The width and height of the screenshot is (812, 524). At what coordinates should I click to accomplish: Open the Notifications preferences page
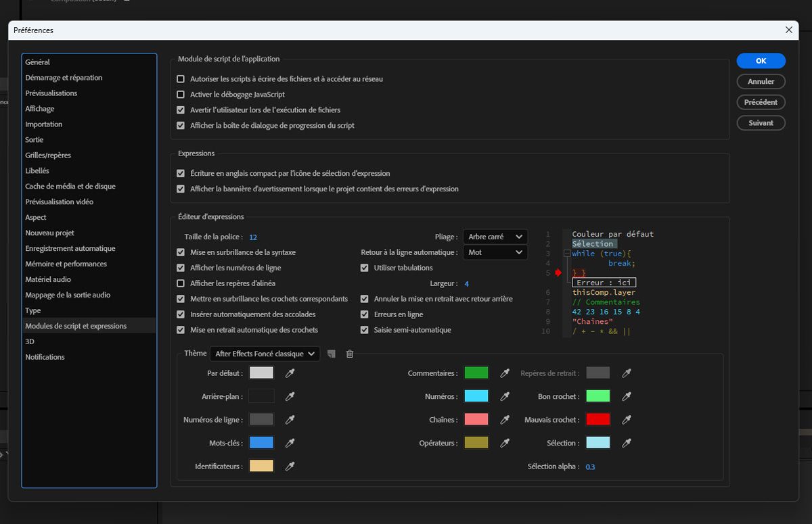tap(45, 356)
